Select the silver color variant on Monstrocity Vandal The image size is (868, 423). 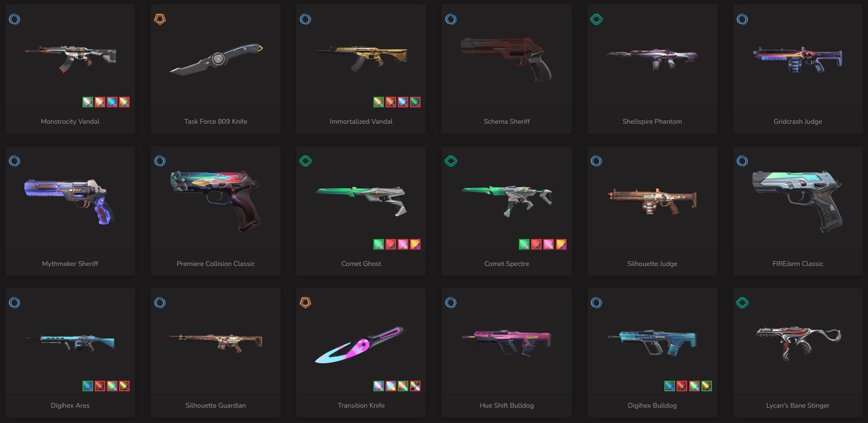click(x=88, y=102)
